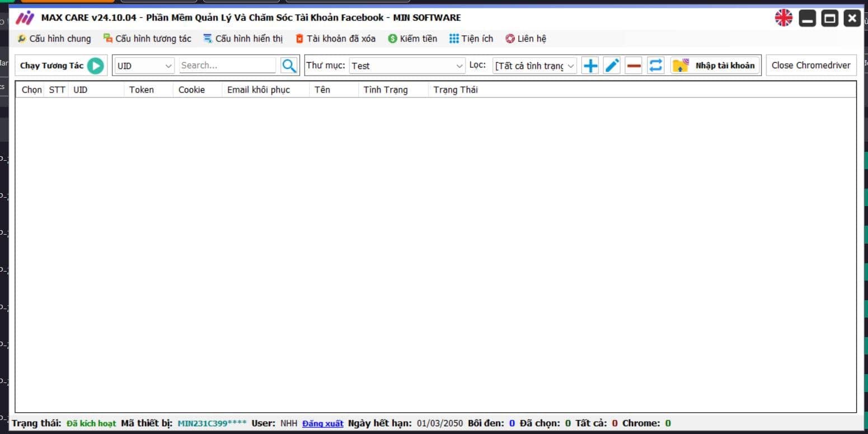Click the UK flag language icon

pos(783,18)
